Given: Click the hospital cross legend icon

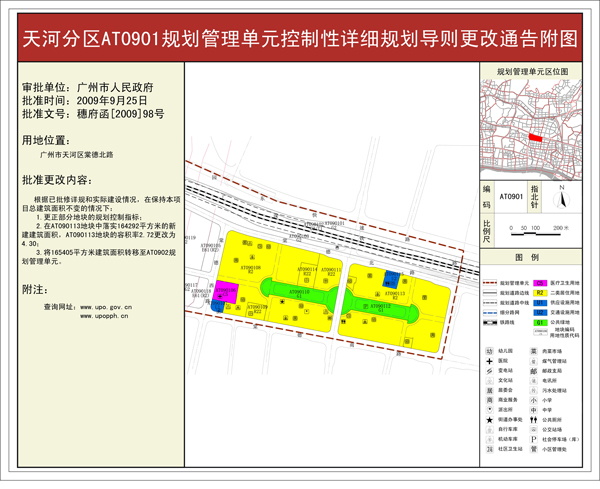Looking at the screenshot, I should point(489,361).
